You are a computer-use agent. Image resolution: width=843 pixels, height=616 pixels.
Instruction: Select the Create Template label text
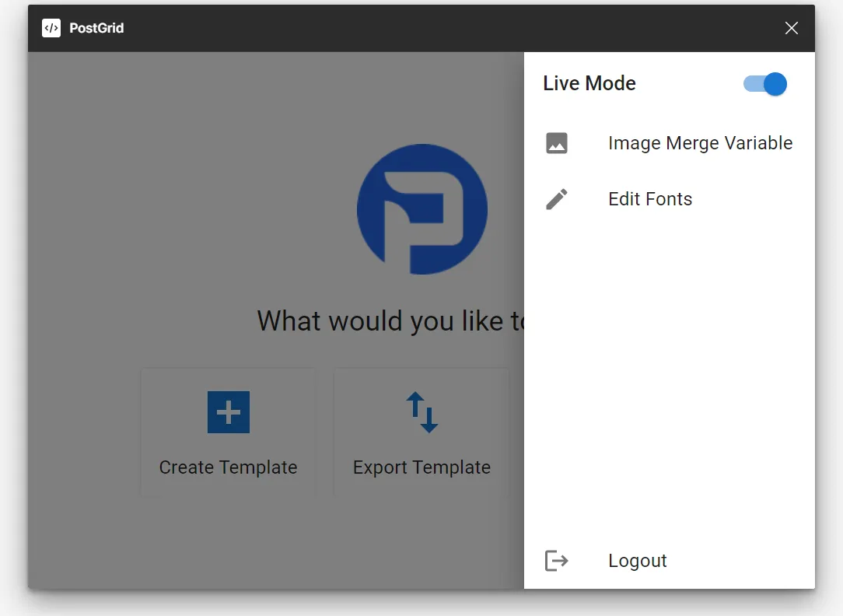click(x=228, y=467)
